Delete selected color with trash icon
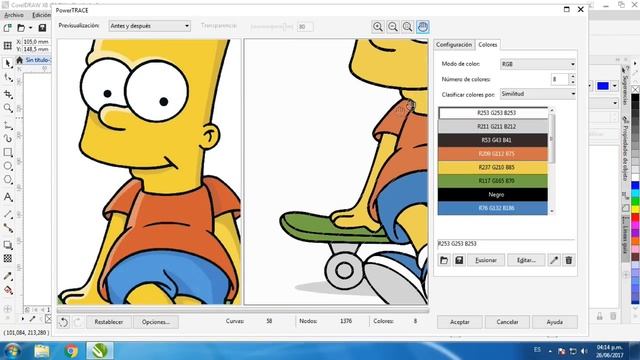Image resolution: width=640 pixels, height=360 pixels. [x=569, y=260]
